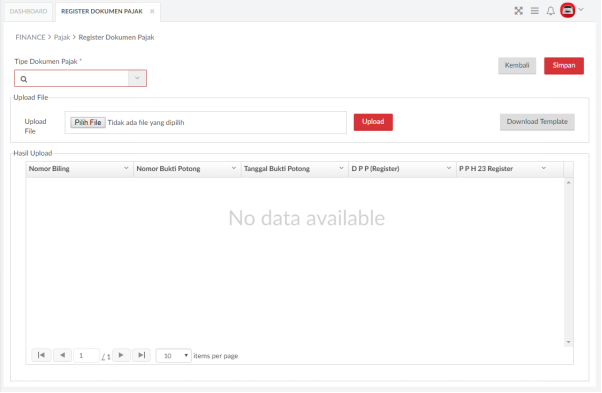Sort by Tanggal Bukti Potong header
This screenshot has height=393, width=602.
point(277,169)
